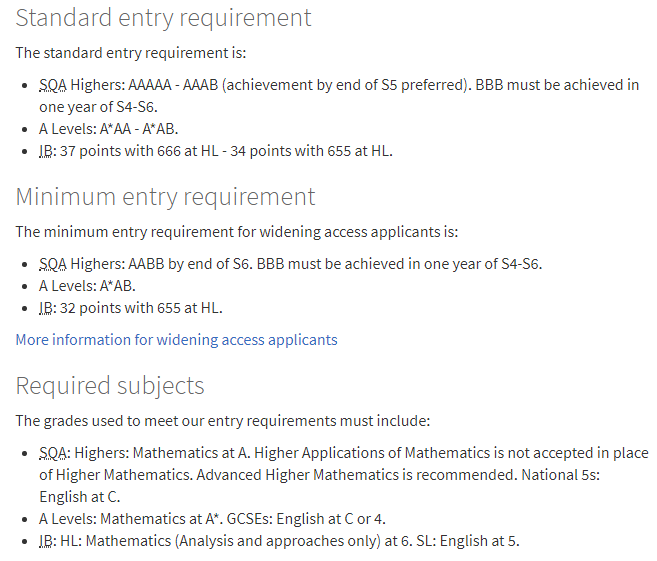Click the IB abbreviation beside "37 points"
Image resolution: width=657 pixels, height=561 pixels.
point(46,151)
